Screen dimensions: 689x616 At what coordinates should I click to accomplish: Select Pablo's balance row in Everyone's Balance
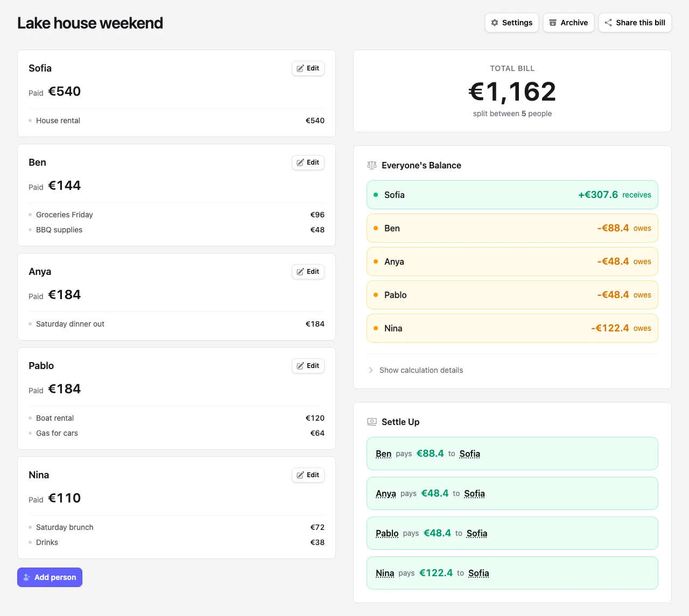(x=512, y=295)
